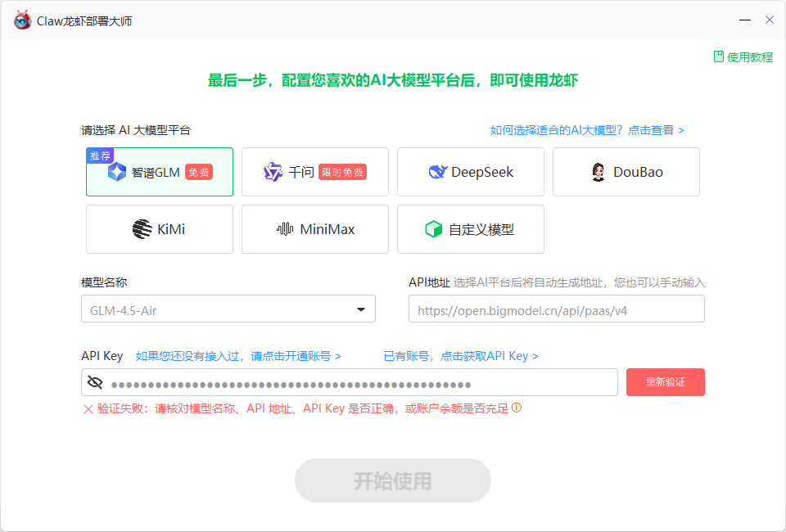Screen dimensions: 786x532
Task: Click the API地址 URL input field
Action: 557,309
